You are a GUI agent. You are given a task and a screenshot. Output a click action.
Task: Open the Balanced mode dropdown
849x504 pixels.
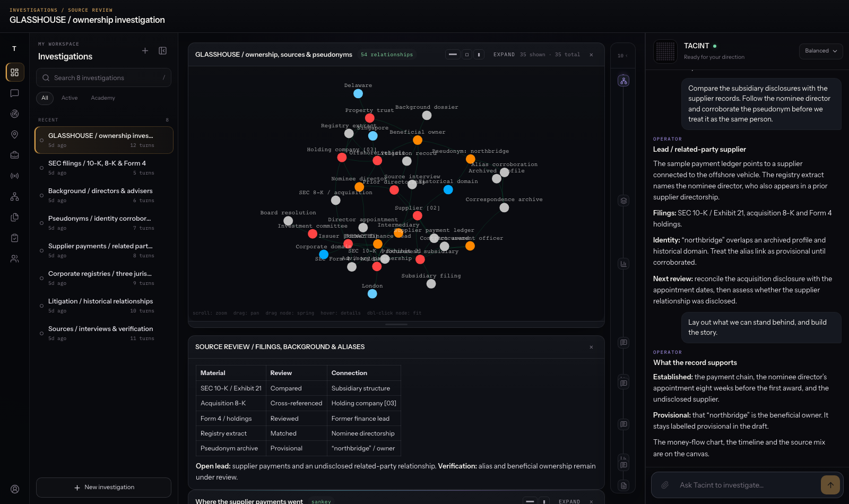[821, 51]
